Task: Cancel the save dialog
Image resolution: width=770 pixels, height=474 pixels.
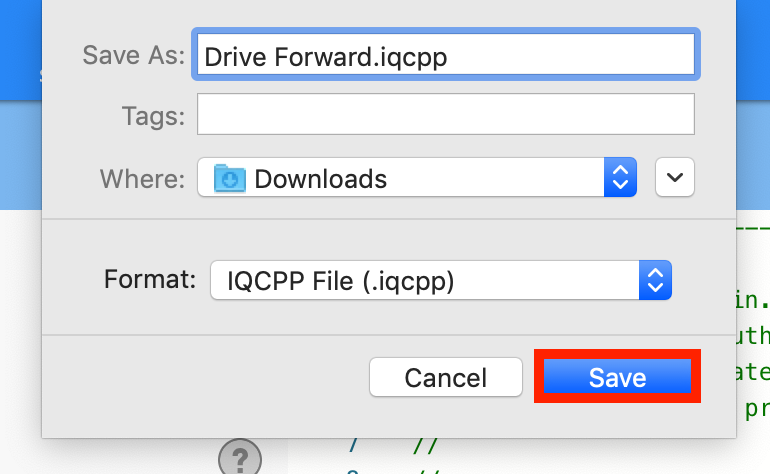Action: coord(445,377)
